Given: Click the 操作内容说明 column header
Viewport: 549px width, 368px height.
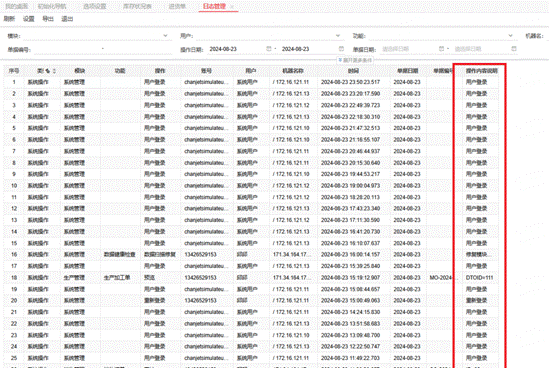Looking at the screenshot, I should point(481,71).
